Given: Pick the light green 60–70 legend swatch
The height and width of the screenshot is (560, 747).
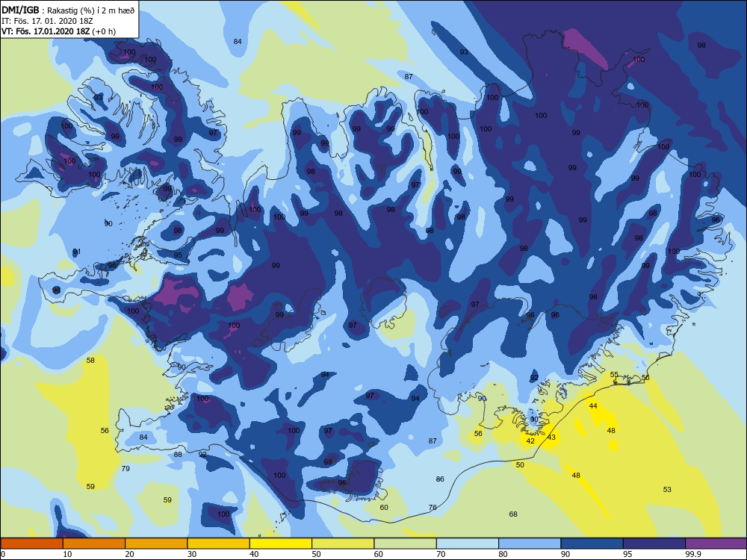Looking at the screenshot, I should click(406, 544).
